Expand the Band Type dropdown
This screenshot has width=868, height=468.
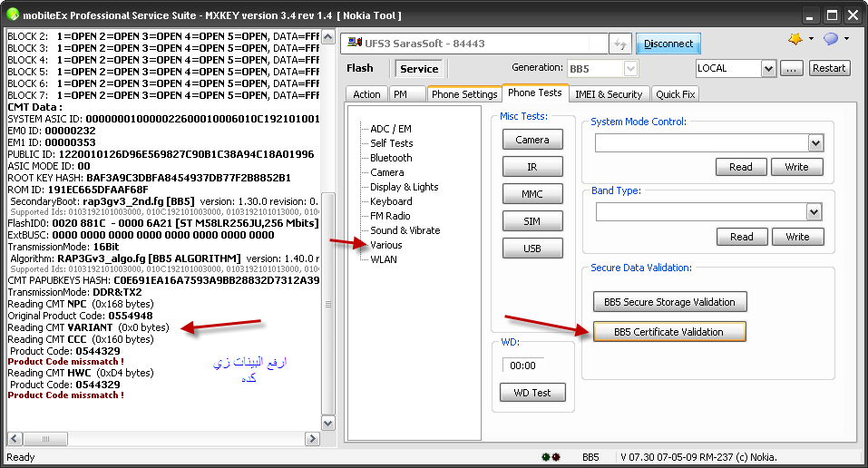click(814, 211)
